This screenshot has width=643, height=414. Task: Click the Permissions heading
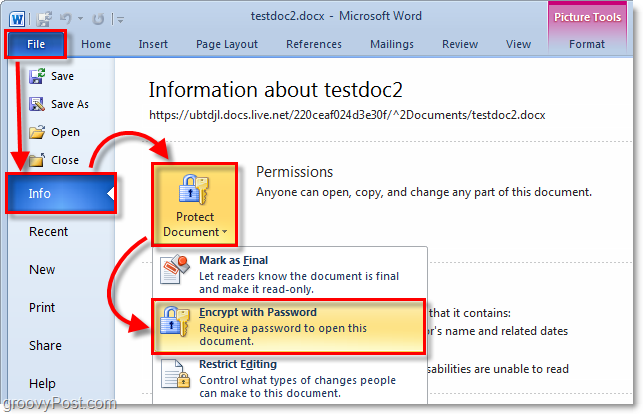click(x=294, y=172)
